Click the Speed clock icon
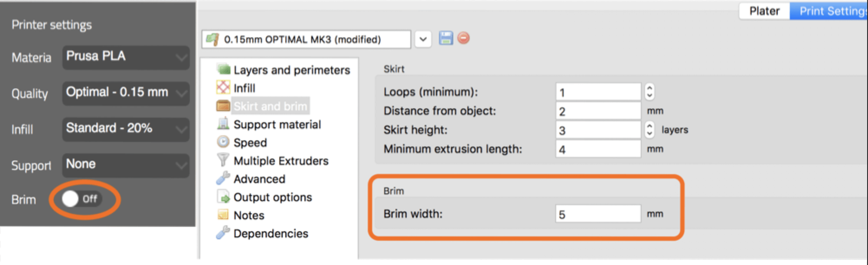The image size is (868, 265). click(223, 142)
